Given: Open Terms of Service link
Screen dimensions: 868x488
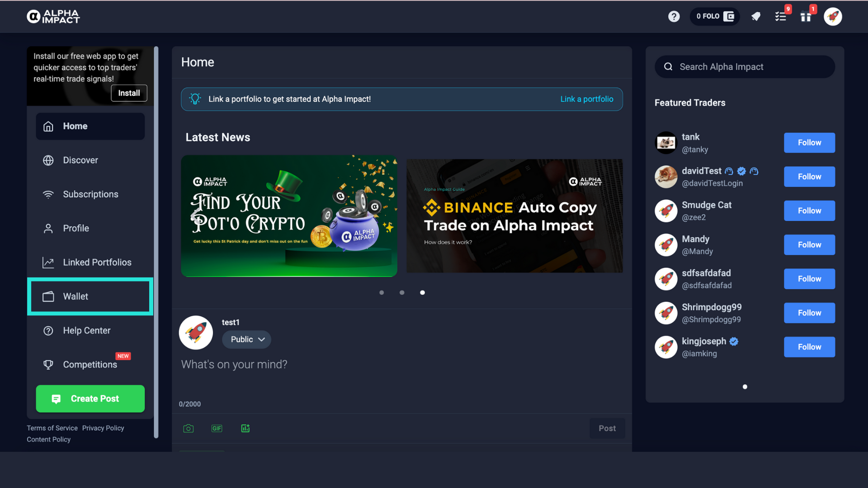Looking at the screenshot, I should 52,428.
